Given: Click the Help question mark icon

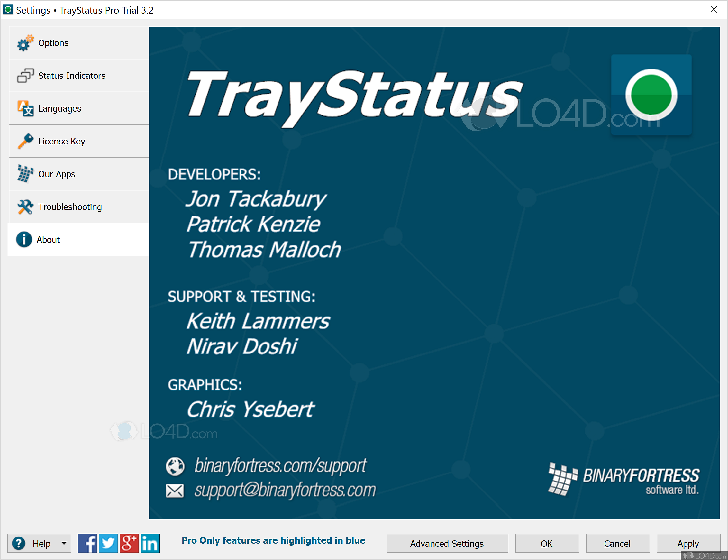Looking at the screenshot, I should pos(19,543).
